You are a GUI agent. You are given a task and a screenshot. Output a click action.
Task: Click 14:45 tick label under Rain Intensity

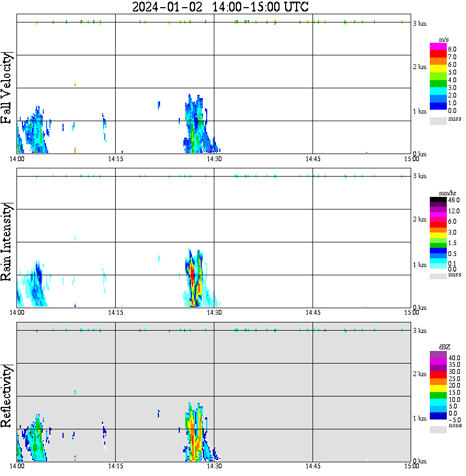point(313,313)
